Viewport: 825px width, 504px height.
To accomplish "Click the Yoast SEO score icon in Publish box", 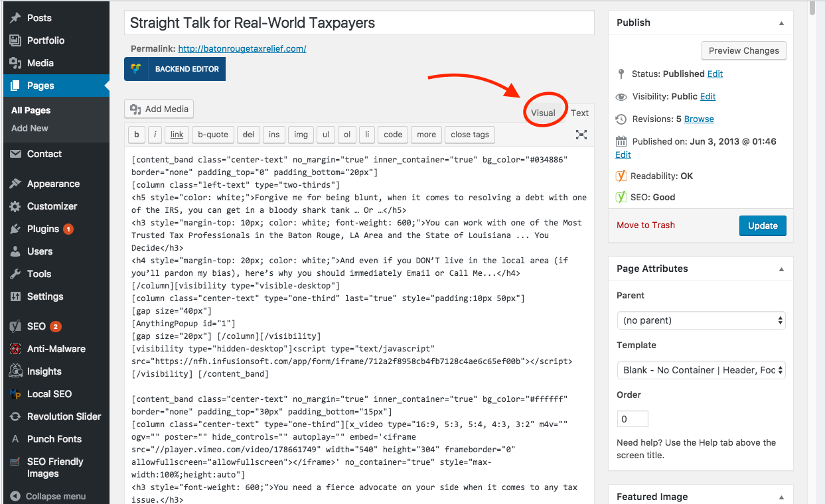I will pos(621,197).
